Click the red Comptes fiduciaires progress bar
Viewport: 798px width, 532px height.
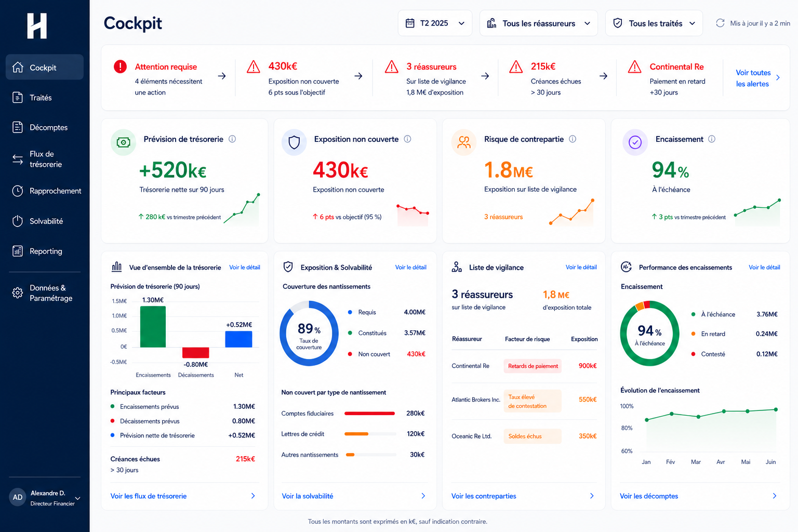click(369, 414)
